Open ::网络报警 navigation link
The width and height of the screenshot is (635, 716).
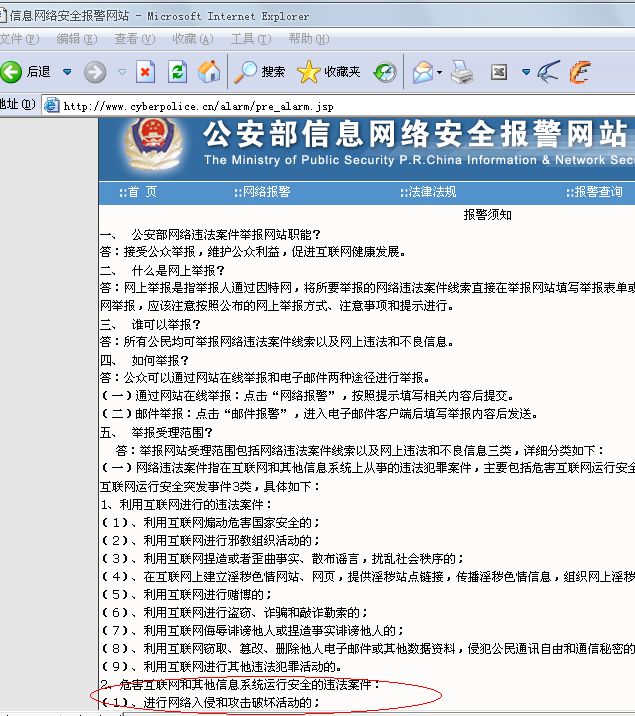click(262, 192)
